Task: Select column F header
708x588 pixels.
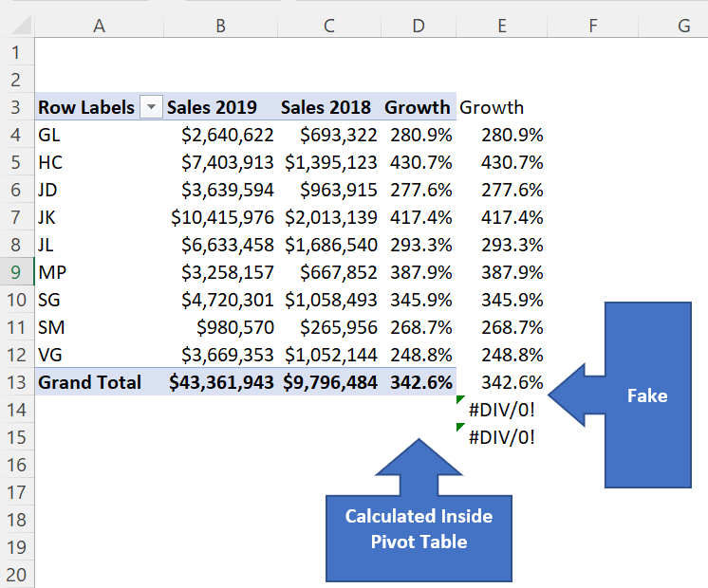Action: (593, 26)
